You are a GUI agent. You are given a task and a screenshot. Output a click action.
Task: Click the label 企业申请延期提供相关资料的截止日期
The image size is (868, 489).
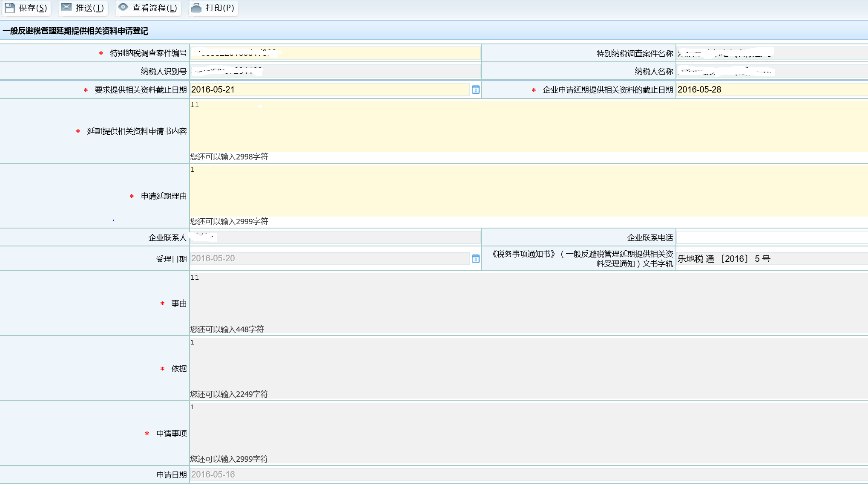608,90
